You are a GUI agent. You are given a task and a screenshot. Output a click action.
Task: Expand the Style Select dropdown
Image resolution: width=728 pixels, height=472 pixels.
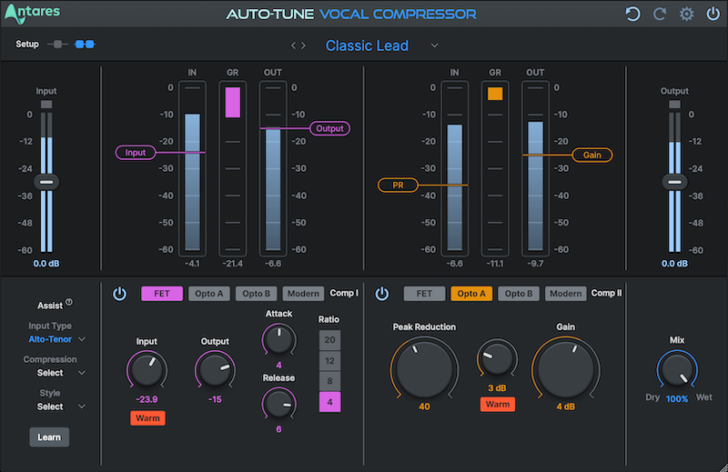(82, 406)
